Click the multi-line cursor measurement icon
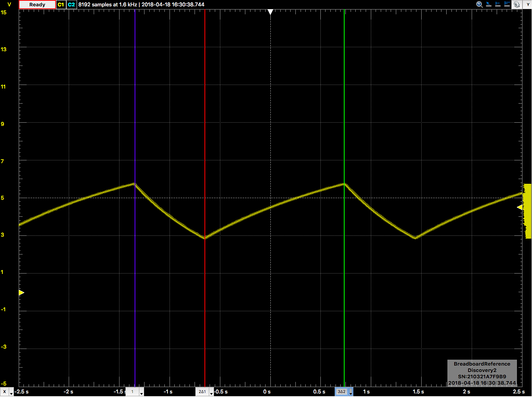The image size is (532, 397). [507, 4]
